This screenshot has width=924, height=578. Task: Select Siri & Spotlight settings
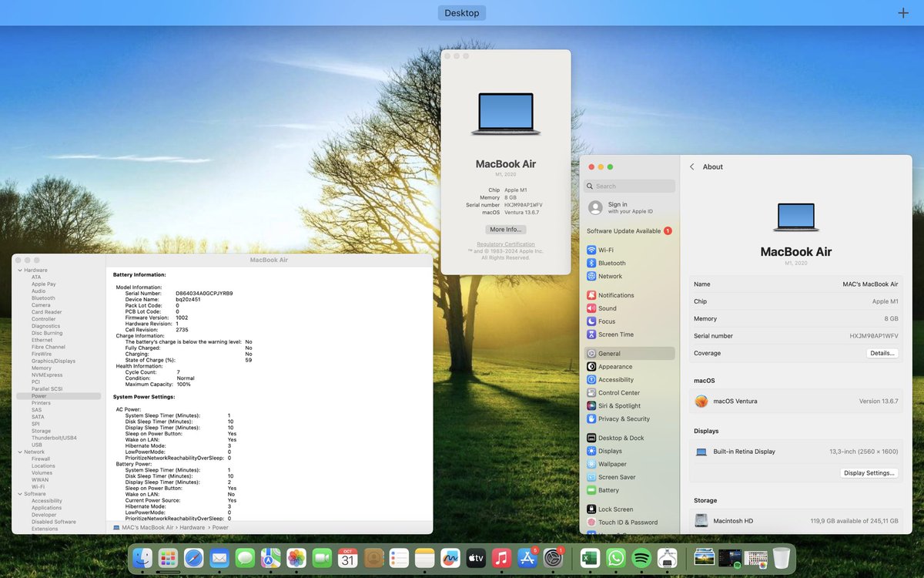click(x=629, y=406)
